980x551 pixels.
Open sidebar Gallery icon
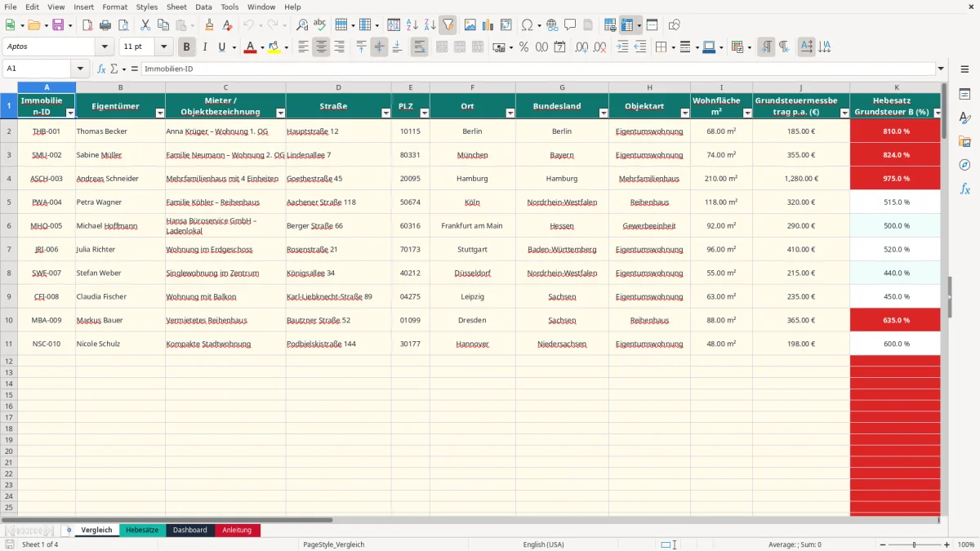pyautogui.click(x=964, y=141)
